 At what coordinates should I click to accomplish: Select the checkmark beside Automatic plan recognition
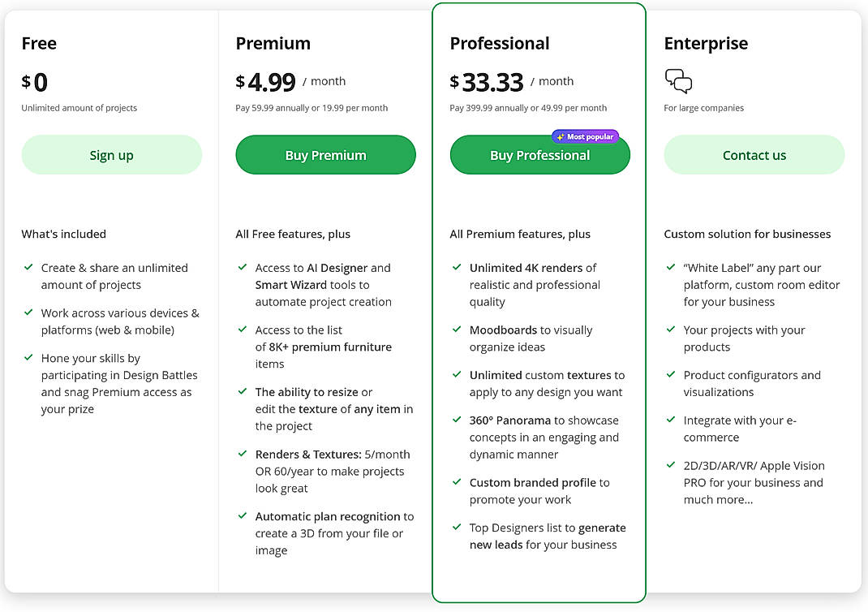241,516
